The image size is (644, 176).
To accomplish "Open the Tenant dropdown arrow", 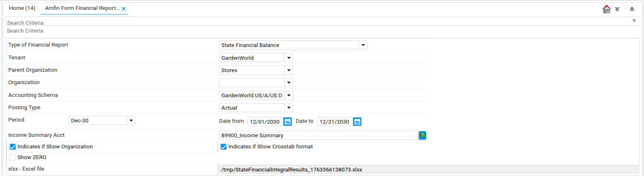I will tap(289, 58).
